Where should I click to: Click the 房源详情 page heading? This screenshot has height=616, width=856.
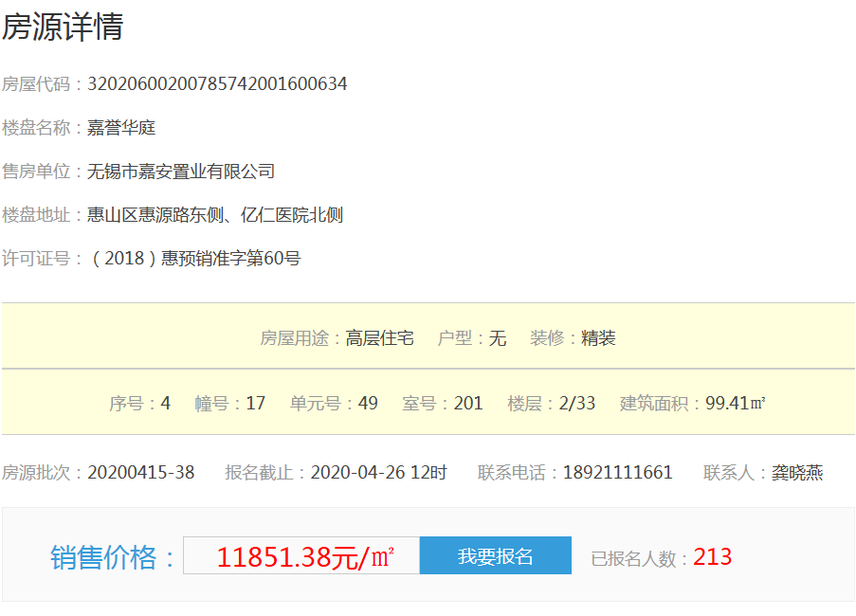point(63,27)
